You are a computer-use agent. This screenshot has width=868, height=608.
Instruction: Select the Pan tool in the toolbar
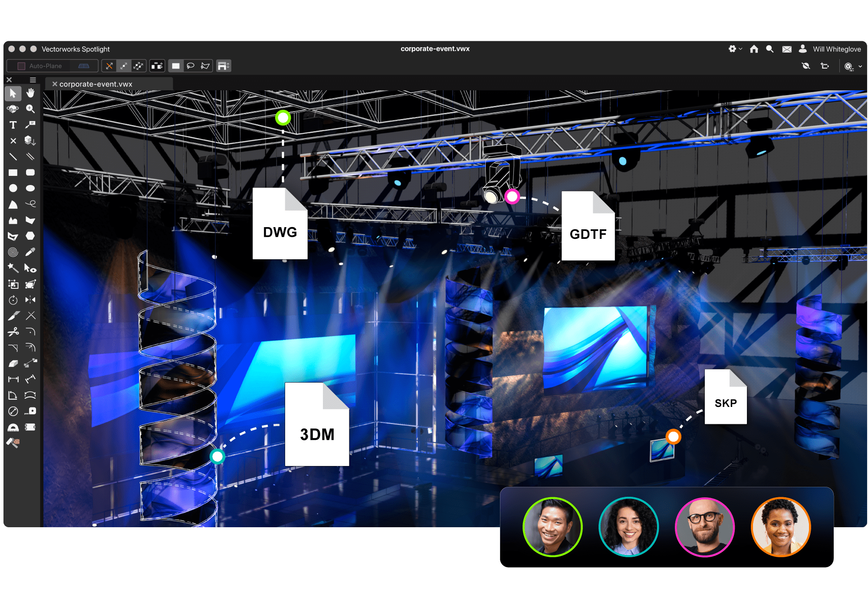tap(30, 94)
